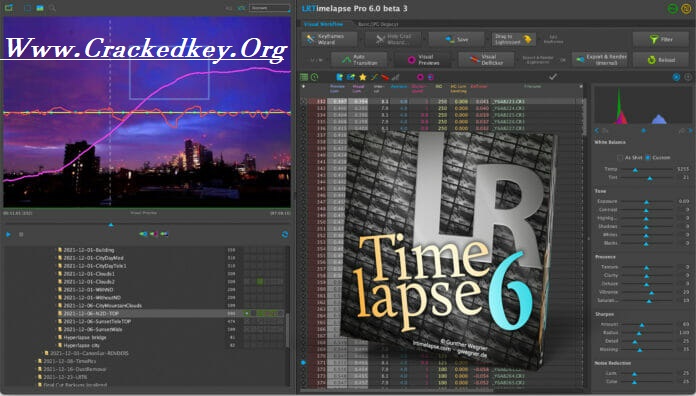Click the Keyframes Wizard button
The height and width of the screenshot is (396, 696).
pos(330,40)
